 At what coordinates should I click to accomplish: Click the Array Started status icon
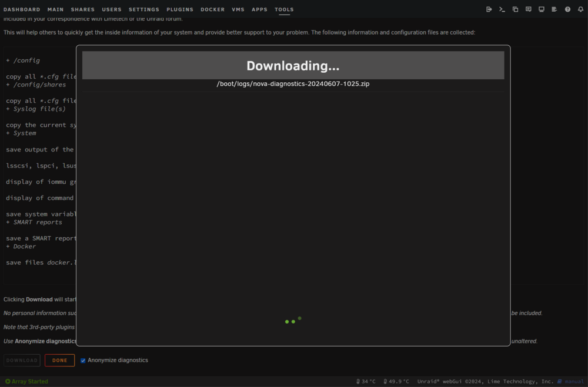tap(8, 381)
